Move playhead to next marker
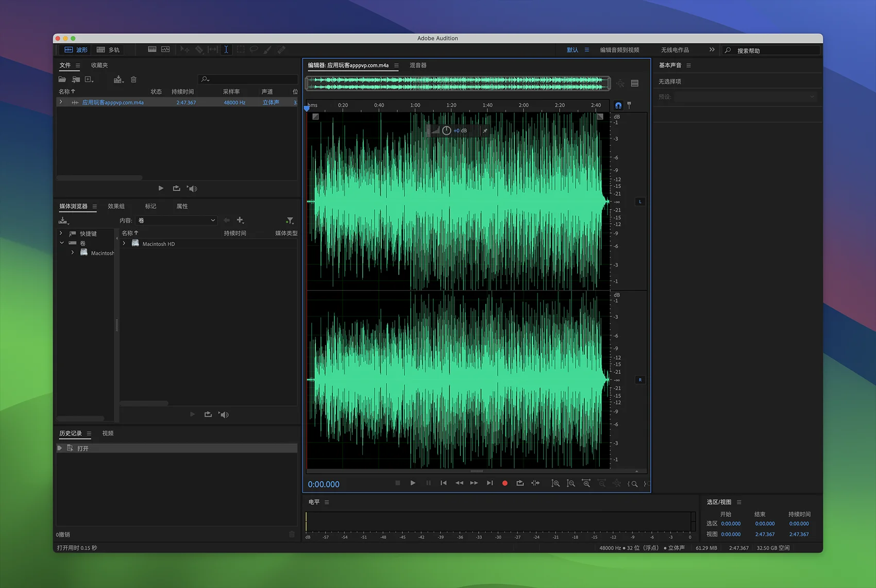 click(x=490, y=483)
